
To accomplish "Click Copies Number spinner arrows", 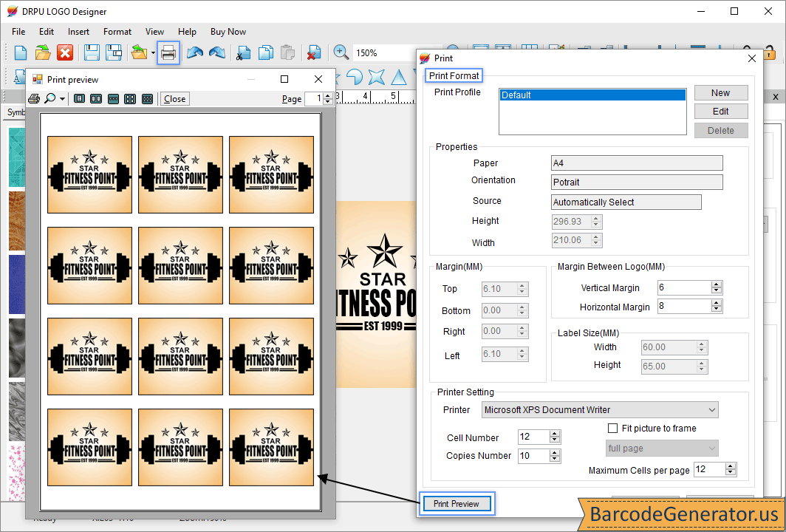I will (x=554, y=456).
